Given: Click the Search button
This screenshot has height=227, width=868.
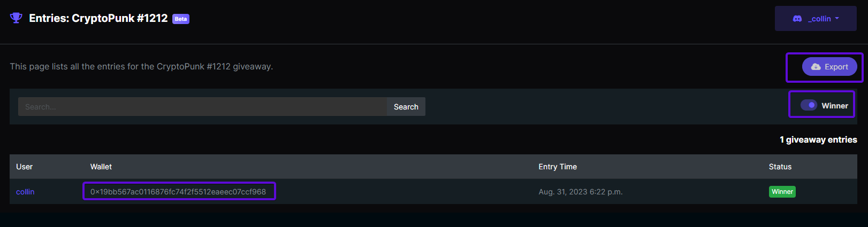Looking at the screenshot, I should point(406,107).
